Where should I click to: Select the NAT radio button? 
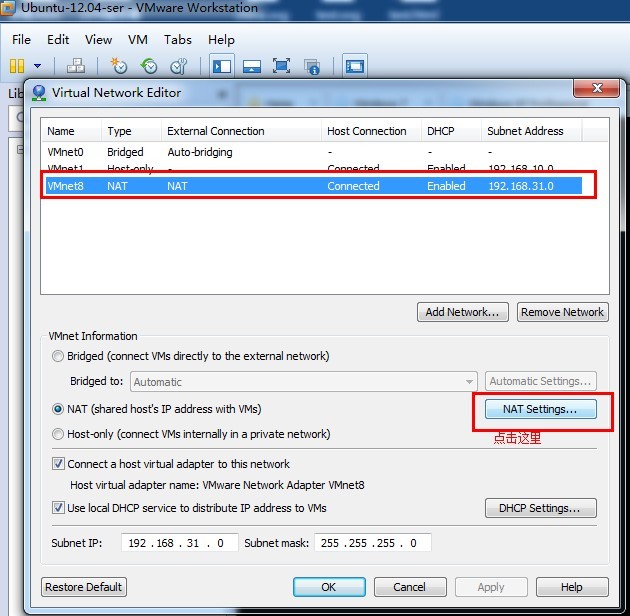(x=58, y=409)
